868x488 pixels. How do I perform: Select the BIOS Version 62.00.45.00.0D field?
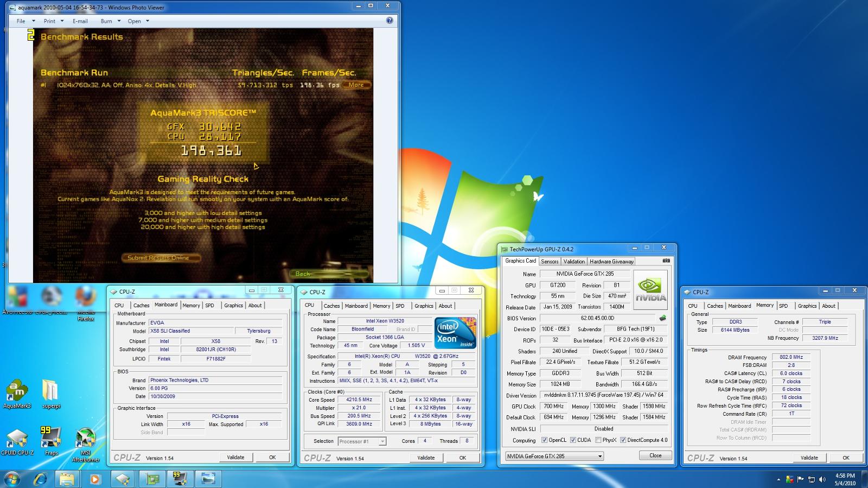pos(597,318)
